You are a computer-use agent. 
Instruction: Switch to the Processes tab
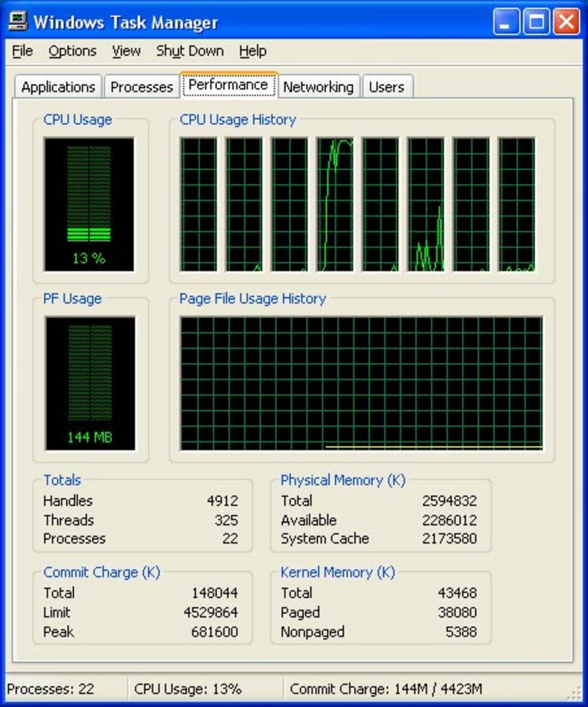pyautogui.click(x=142, y=86)
